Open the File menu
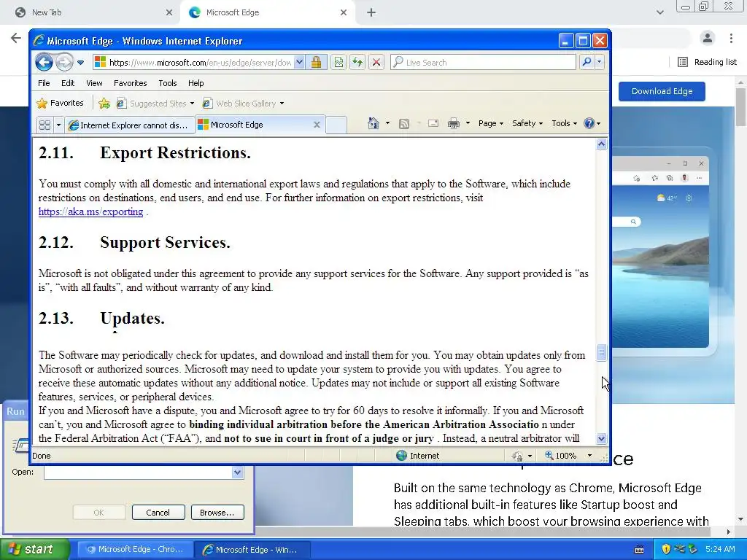 pos(44,83)
